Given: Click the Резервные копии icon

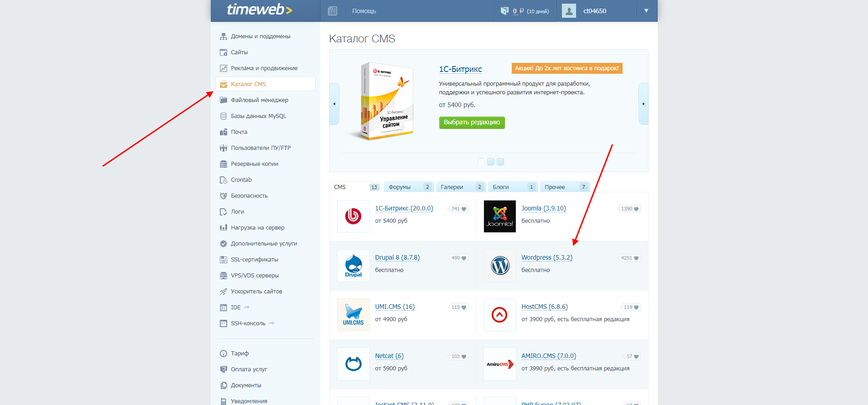Looking at the screenshot, I should (223, 164).
